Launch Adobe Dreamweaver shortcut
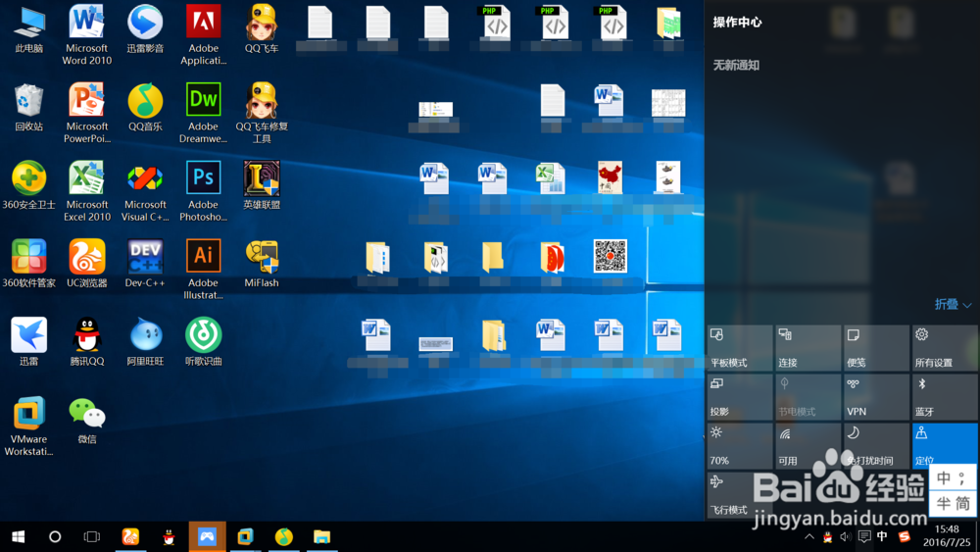This screenshot has width=980, height=552. pyautogui.click(x=203, y=113)
